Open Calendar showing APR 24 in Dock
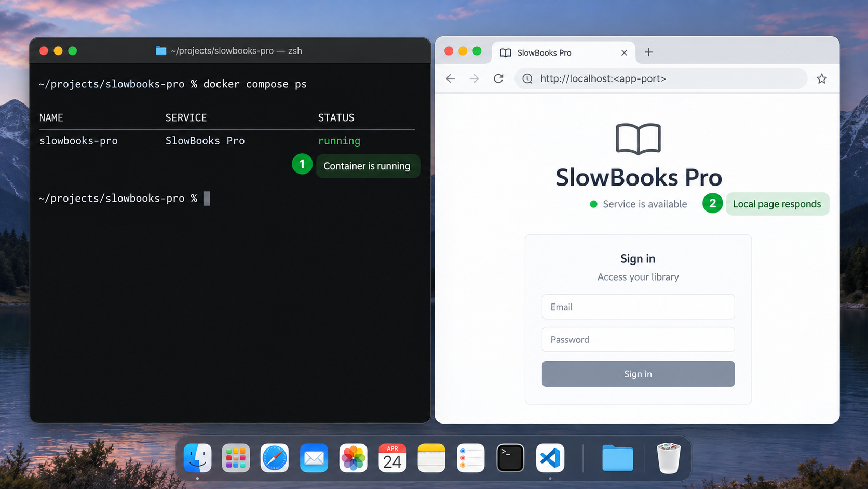 coord(392,458)
